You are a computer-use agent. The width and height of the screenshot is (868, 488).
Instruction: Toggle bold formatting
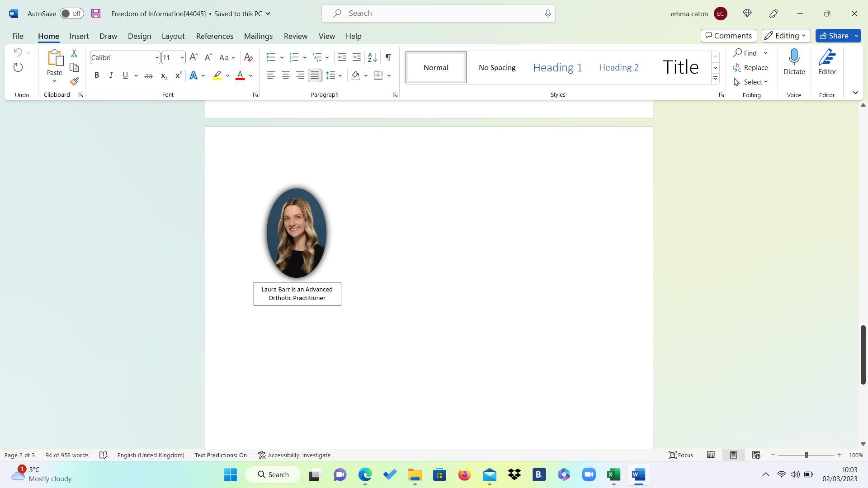point(96,75)
